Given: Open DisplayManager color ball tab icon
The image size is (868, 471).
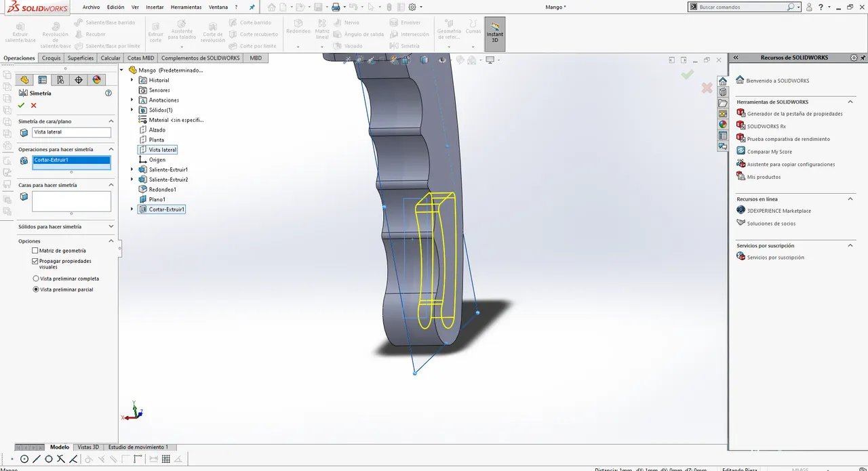Looking at the screenshot, I should [96, 80].
